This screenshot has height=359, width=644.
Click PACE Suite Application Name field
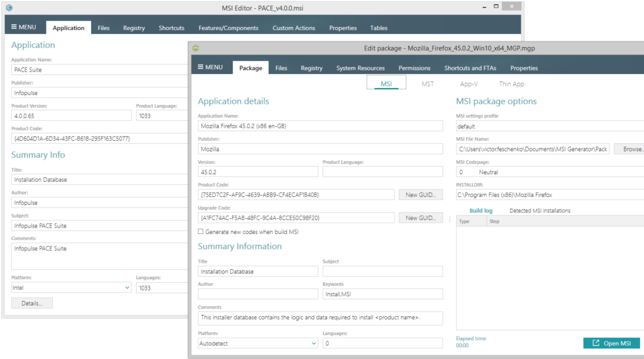point(99,69)
